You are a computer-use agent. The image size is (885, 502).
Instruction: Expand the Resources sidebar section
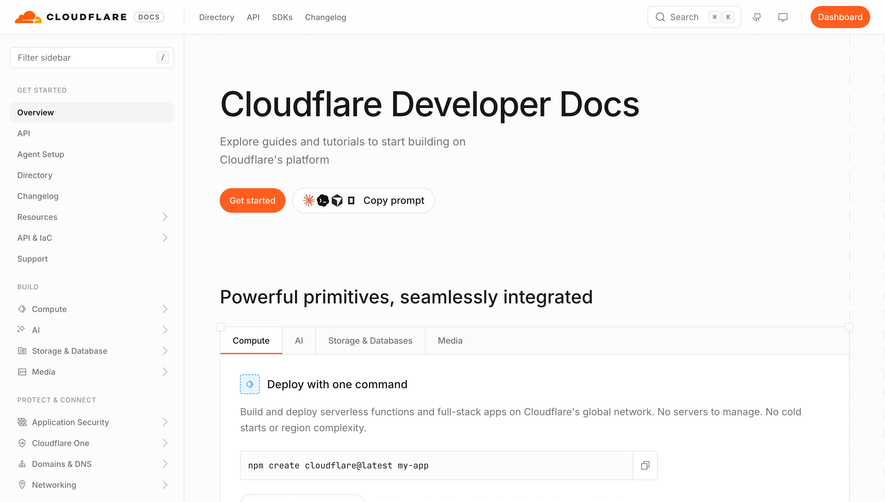coord(165,217)
